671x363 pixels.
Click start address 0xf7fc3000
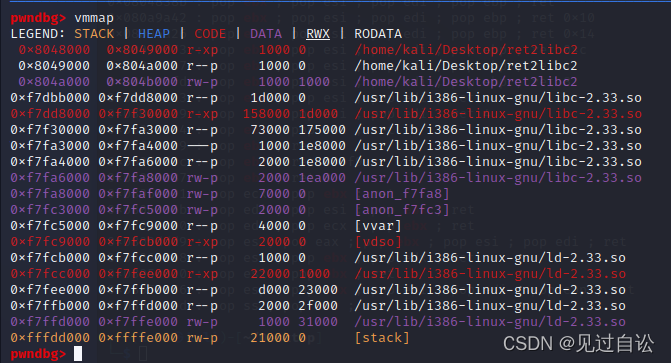click(x=50, y=210)
